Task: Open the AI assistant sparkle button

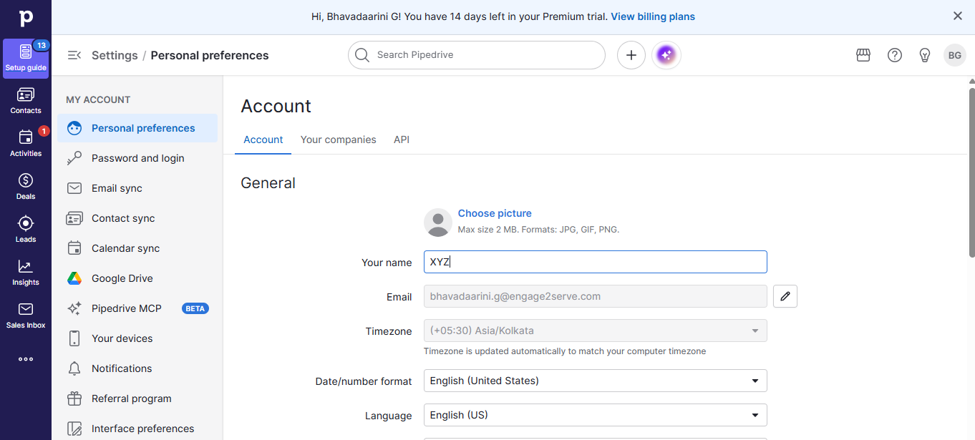Action: (666, 55)
